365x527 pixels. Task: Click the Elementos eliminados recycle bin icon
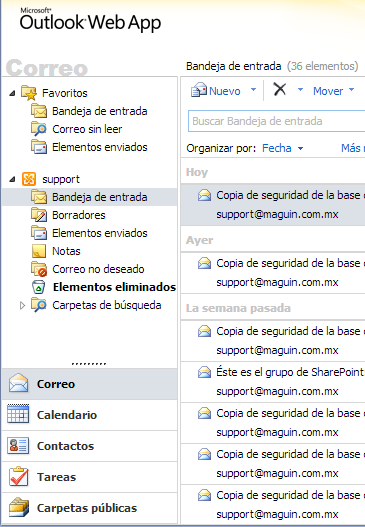point(38,287)
